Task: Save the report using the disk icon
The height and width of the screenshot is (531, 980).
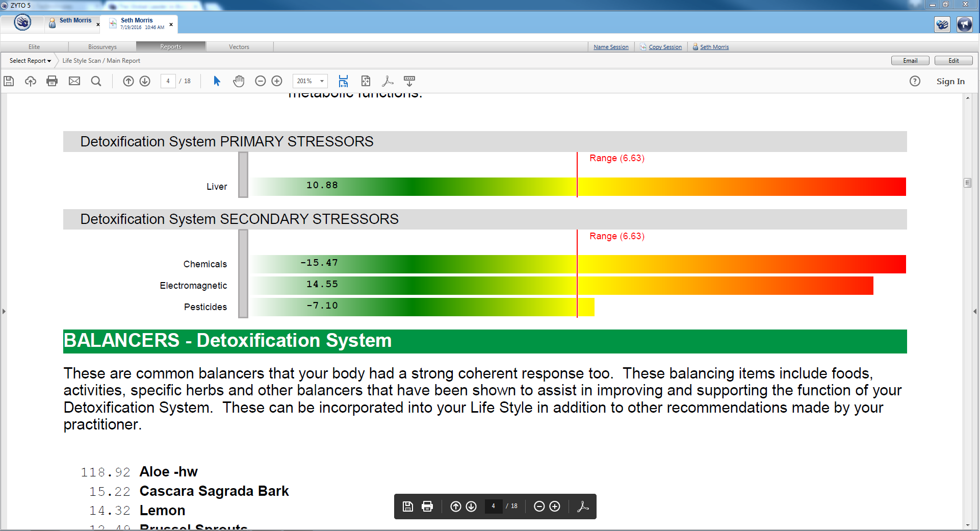Action: [9, 81]
